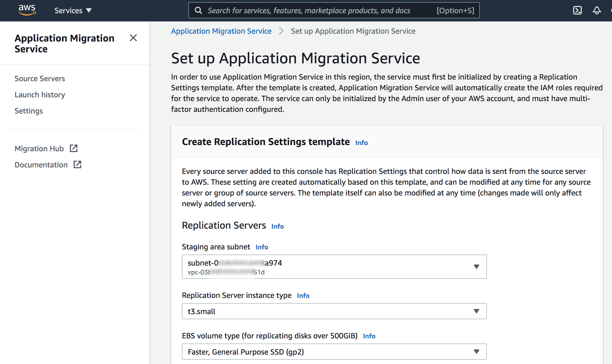Expand the Staging area subnet dropdown

point(334,266)
